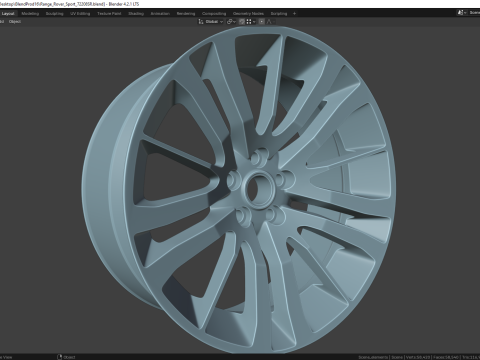The height and width of the screenshot is (360, 480).
Task: Open the Compositing workspace tab
Action: click(214, 14)
